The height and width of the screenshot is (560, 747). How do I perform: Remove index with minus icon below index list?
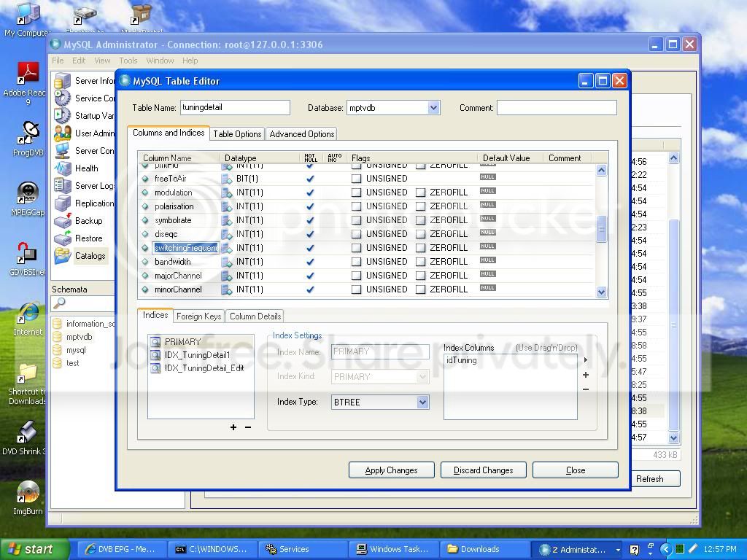click(248, 427)
